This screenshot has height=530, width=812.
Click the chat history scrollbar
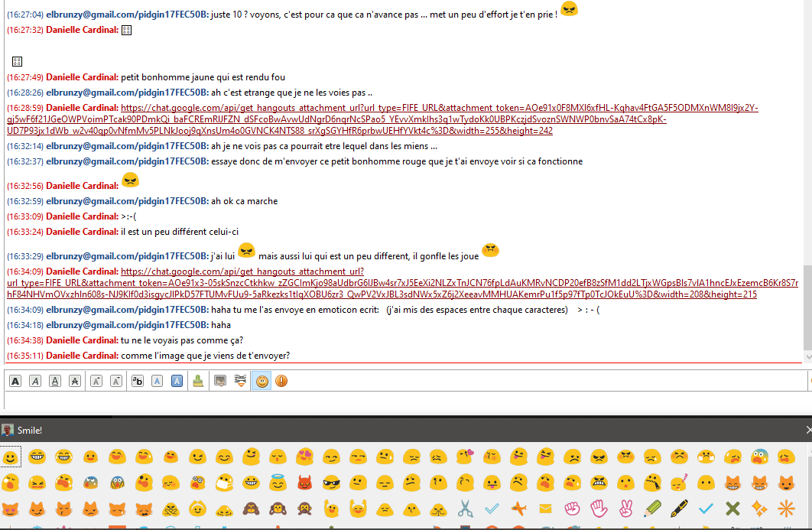click(807, 308)
